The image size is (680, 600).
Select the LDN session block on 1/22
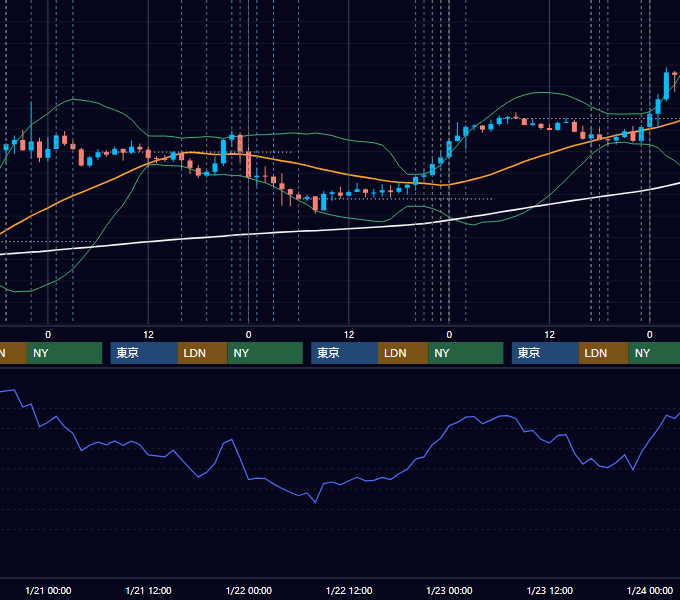pos(403,353)
